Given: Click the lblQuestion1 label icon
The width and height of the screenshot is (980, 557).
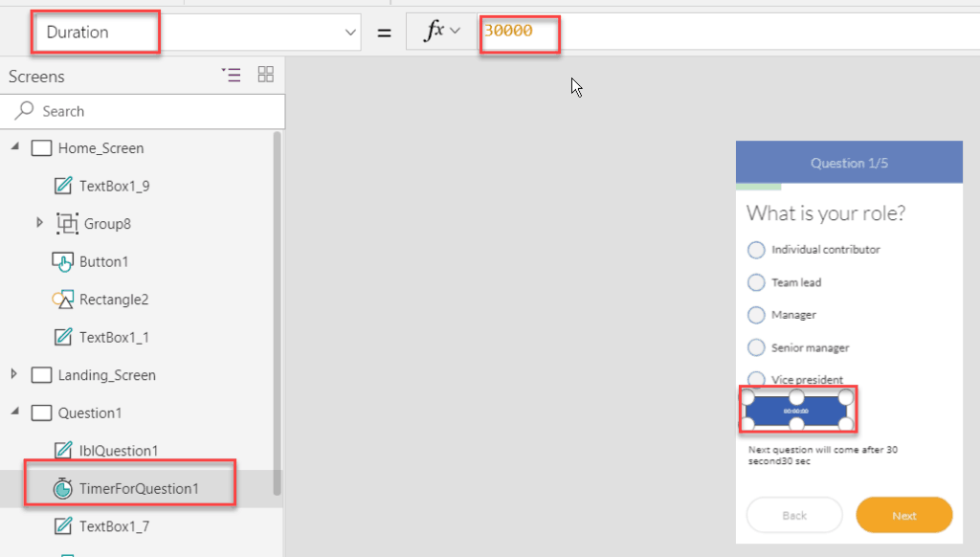Looking at the screenshot, I should click(63, 450).
